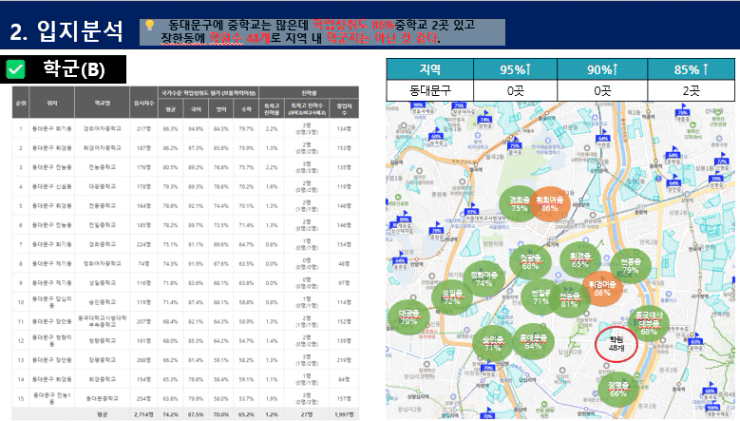
Task: Click 경희여자중학교 in the rank 1 row
Action: (x=102, y=128)
